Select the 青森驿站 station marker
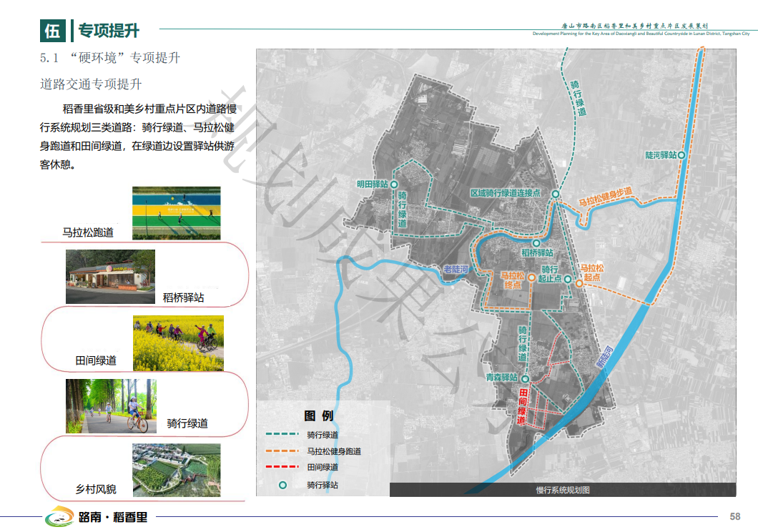Screen dimensions: 758x532 coord(525,378)
